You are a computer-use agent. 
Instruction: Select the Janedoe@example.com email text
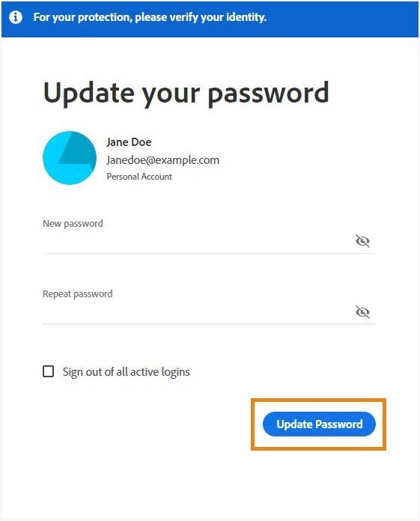[162, 160]
